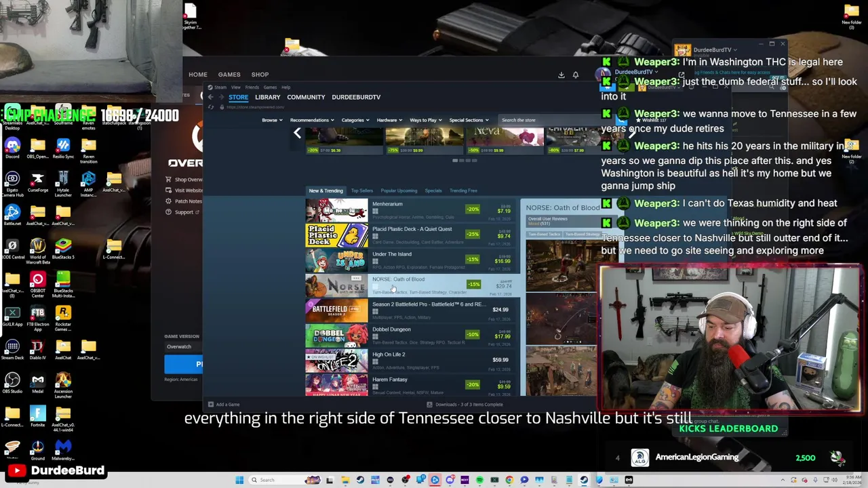Open the Categories dropdown in Steam
The image size is (868, 488).
[x=355, y=120]
